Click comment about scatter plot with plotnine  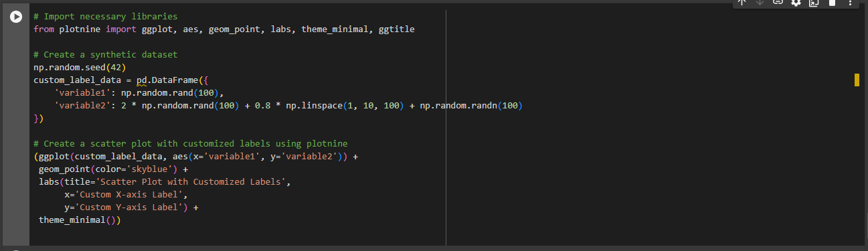pos(191,143)
